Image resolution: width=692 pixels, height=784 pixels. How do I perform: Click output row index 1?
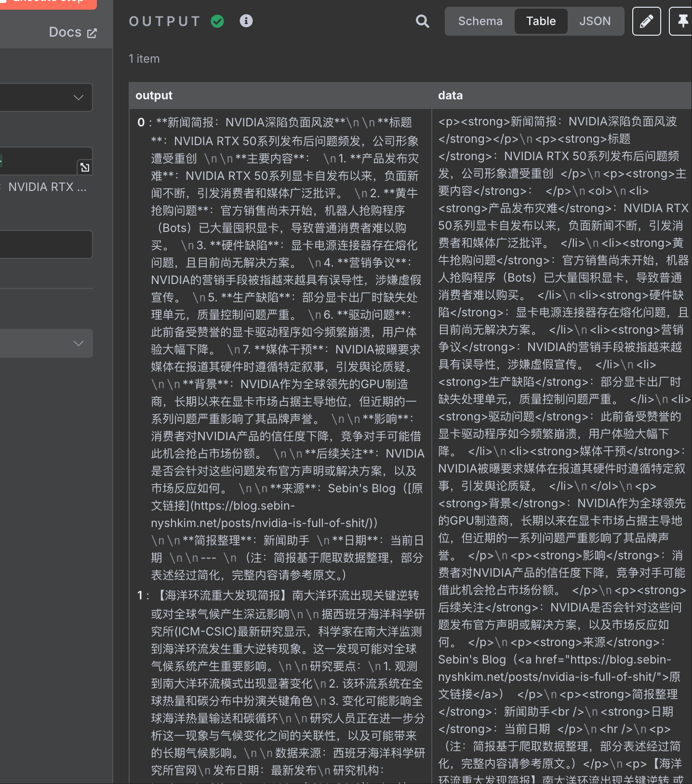coord(140,595)
